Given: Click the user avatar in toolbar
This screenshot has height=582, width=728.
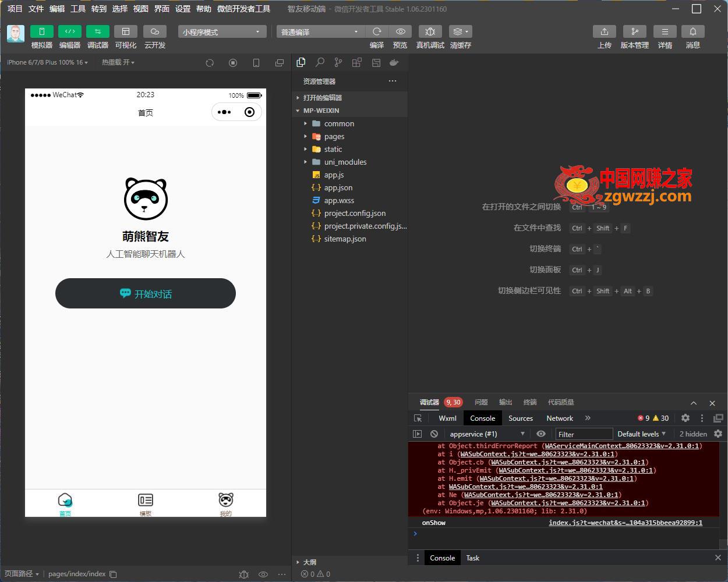Looking at the screenshot, I should (x=16, y=34).
